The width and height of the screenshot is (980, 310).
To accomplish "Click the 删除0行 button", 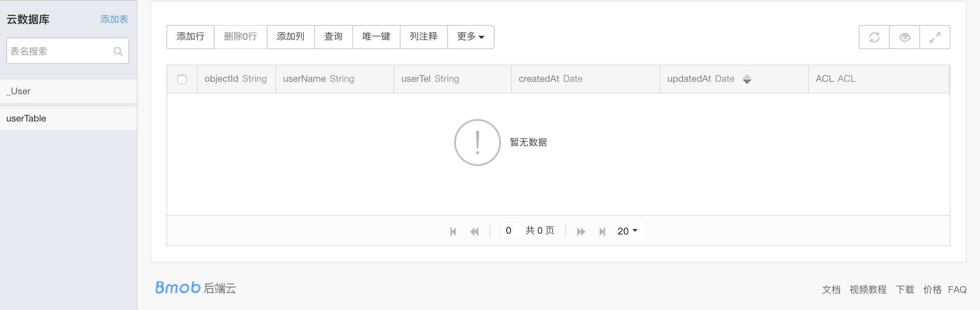I will [240, 37].
